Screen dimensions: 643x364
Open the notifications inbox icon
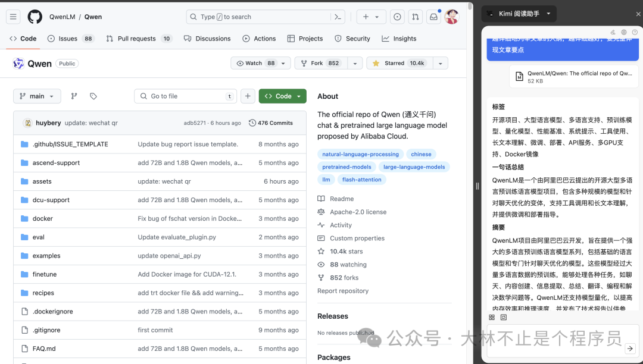click(433, 17)
